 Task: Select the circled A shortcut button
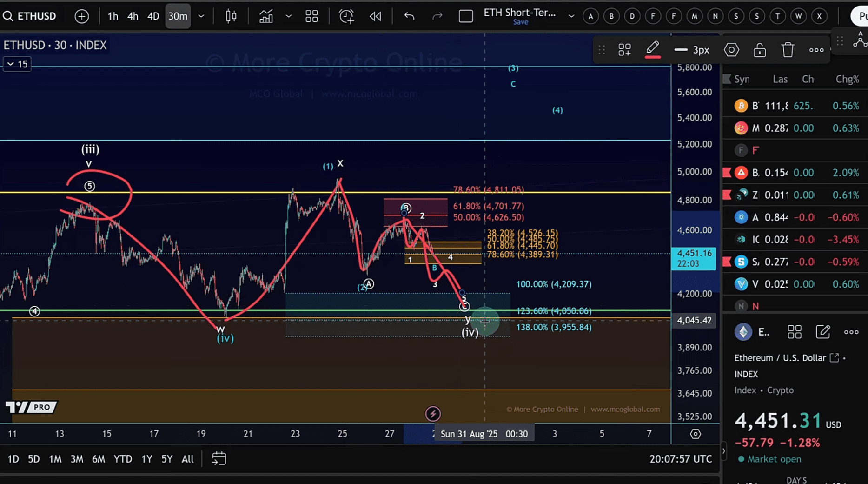[x=591, y=16]
